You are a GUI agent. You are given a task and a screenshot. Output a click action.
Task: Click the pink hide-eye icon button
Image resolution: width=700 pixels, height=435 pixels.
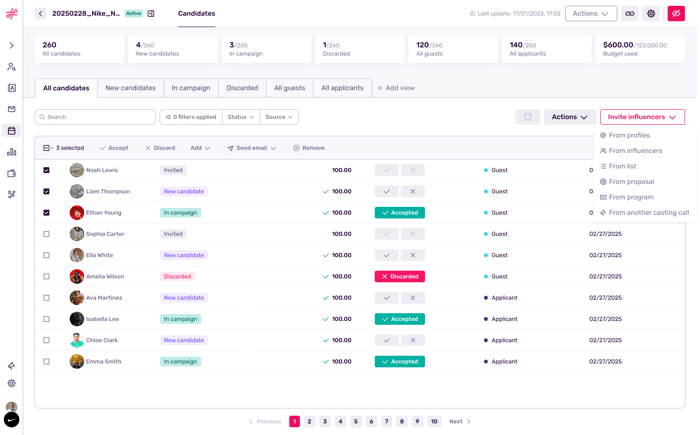coord(676,14)
